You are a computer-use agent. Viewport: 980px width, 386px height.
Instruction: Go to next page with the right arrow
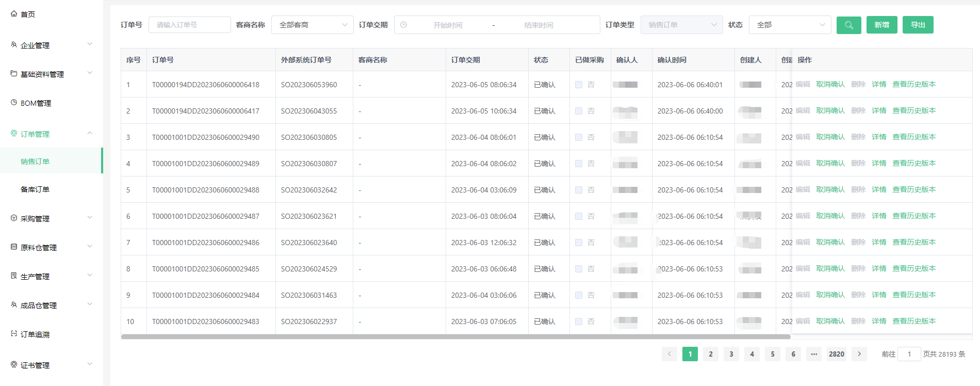tap(859, 354)
